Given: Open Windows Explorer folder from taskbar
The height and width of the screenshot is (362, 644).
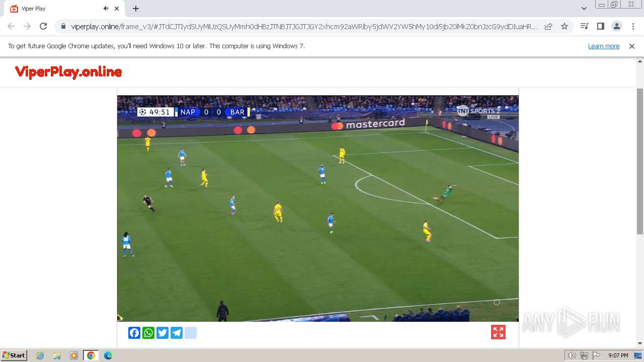Looking at the screenshot, I should pyautogui.click(x=57, y=355).
